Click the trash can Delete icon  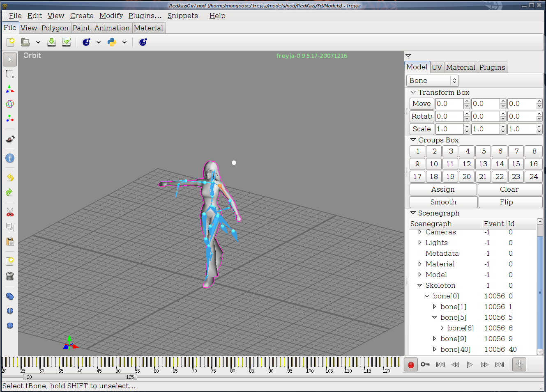point(10,276)
